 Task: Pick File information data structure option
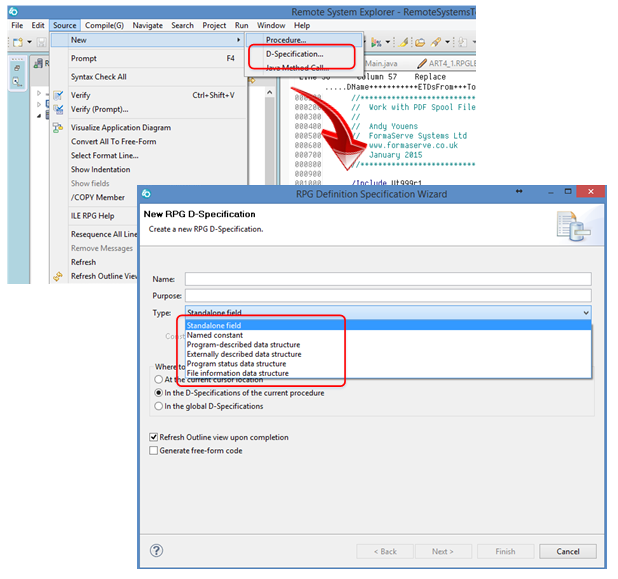point(236,373)
